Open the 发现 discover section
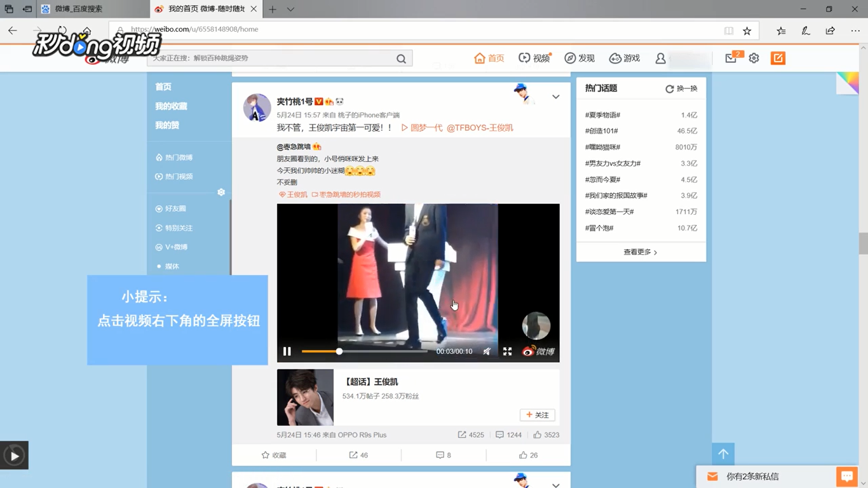868x488 pixels. [x=580, y=58]
